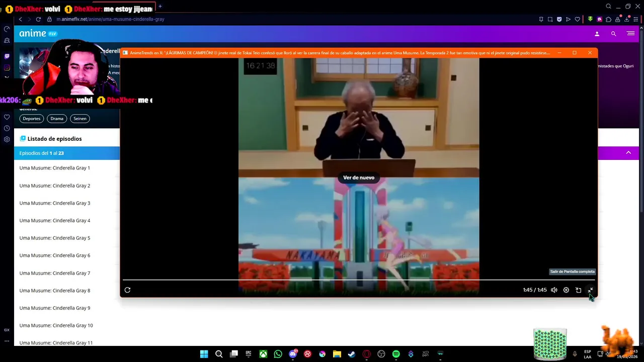Open the sidebar settings gear icon
This screenshot has height=362, width=644.
(7, 139)
